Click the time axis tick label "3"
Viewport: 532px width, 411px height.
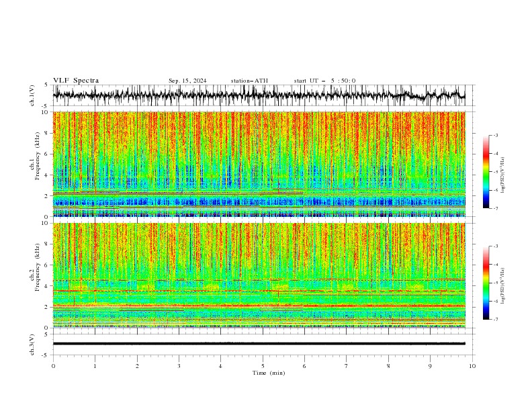pos(179,366)
